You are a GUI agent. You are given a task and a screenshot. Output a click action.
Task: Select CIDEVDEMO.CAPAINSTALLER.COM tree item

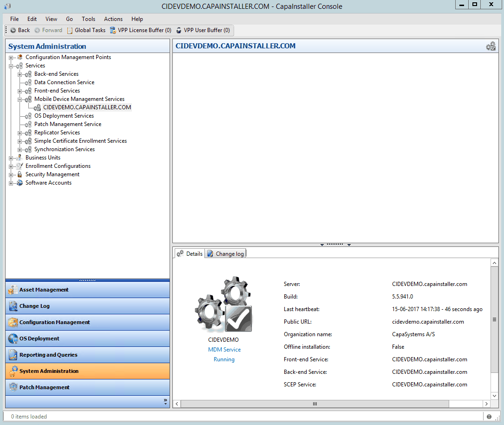87,107
